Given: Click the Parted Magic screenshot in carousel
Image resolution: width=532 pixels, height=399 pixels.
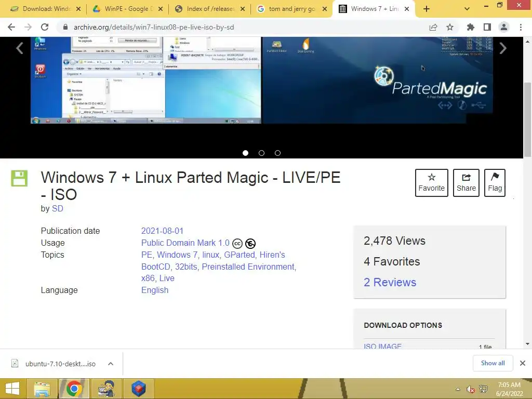Looking at the screenshot, I should coord(377,80).
